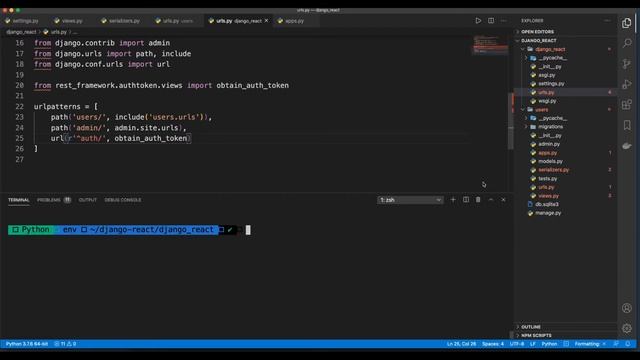
Task: Click Python language mode in status bar
Action: pyautogui.click(x=549, y=344)
